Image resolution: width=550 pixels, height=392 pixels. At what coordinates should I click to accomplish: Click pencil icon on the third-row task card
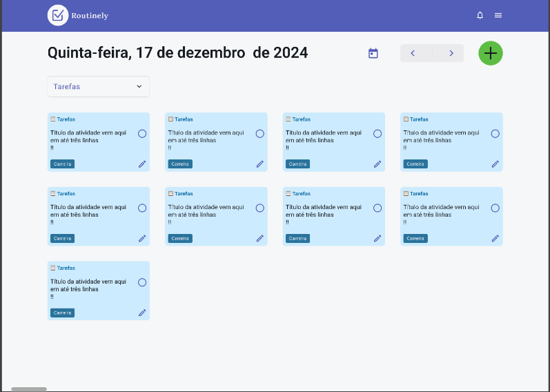(142, 313)
